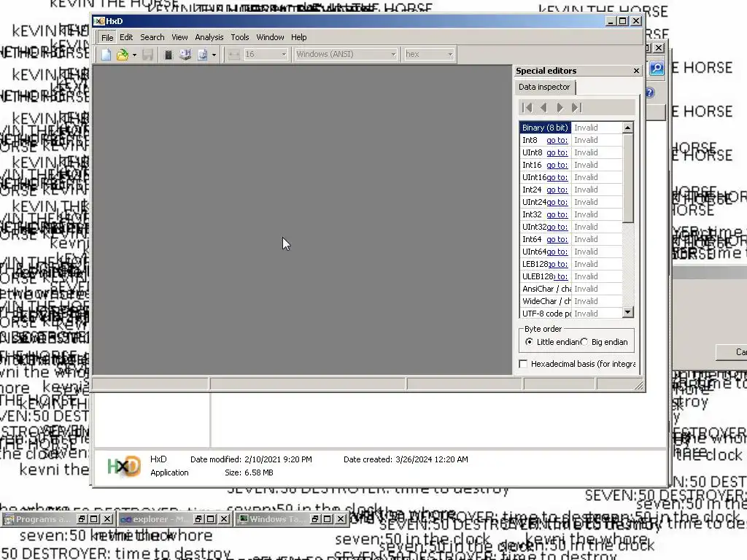Image resolution: width=747 pixels, height=560 pixels.
Task: Click the Data inspector vertical scrollbar thumb
Action: [x=628, y=178]
